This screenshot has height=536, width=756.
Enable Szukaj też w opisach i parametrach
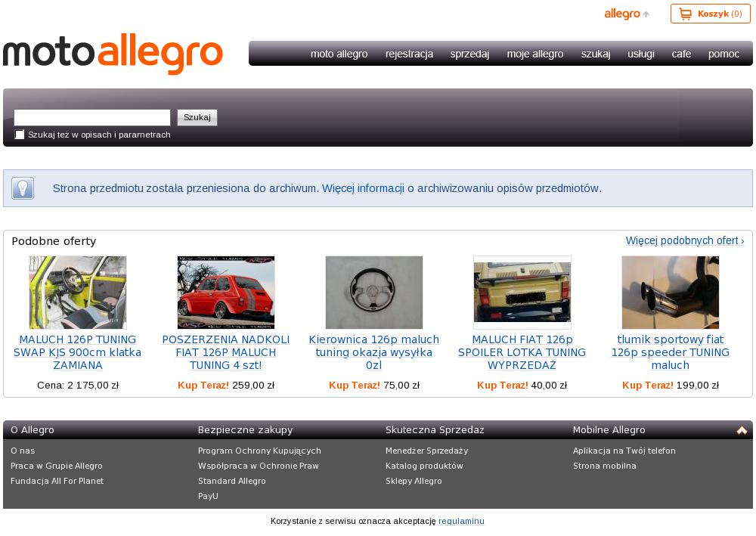click(20, 135)
